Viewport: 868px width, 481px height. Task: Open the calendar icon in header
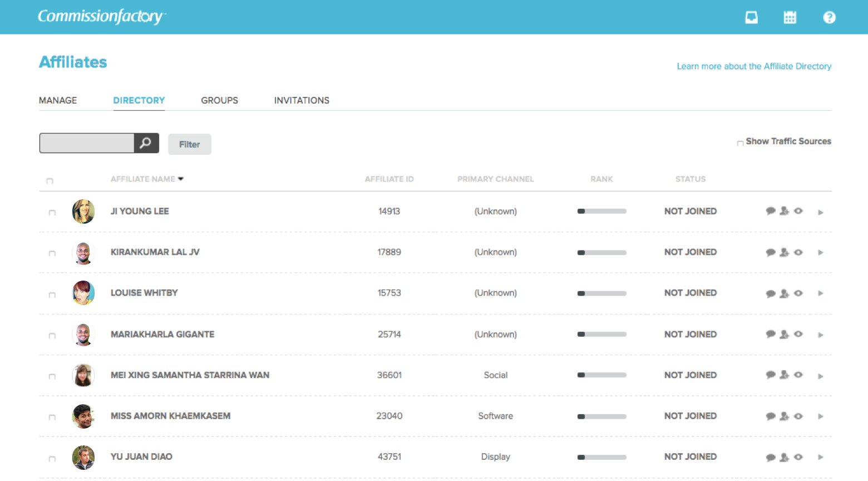tap(790, 17)
